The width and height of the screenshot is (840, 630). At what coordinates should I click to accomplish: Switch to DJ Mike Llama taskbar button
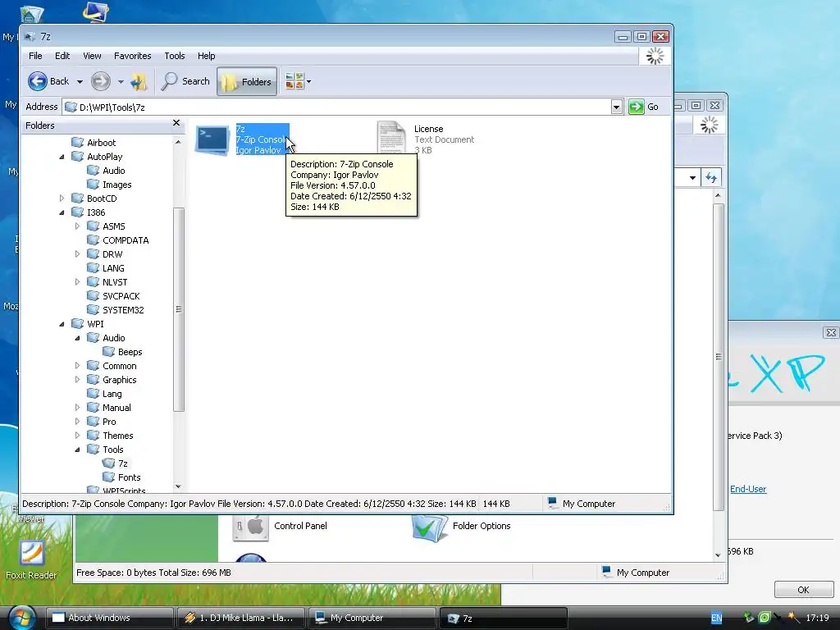click(240, 618)
